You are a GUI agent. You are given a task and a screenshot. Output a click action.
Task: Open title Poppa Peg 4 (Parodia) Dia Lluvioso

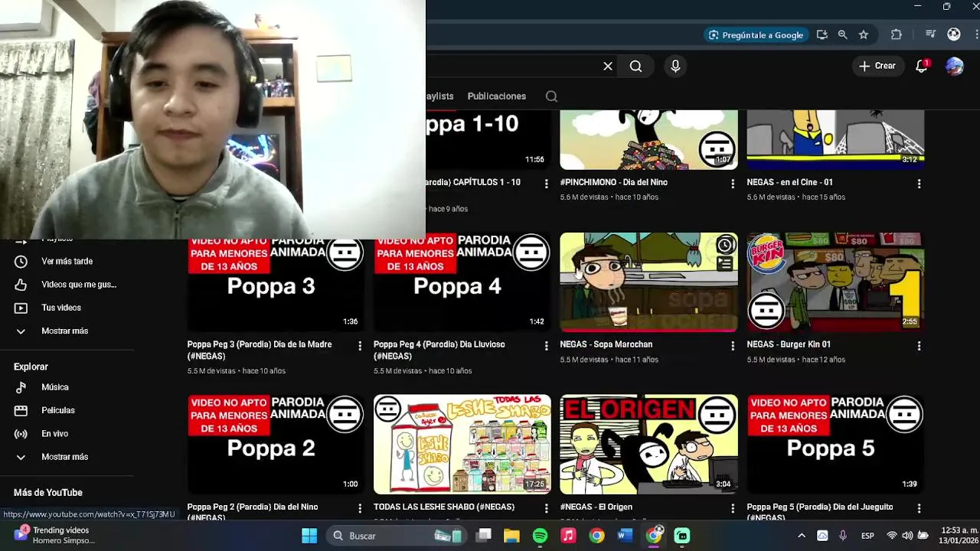click(439, 350)
